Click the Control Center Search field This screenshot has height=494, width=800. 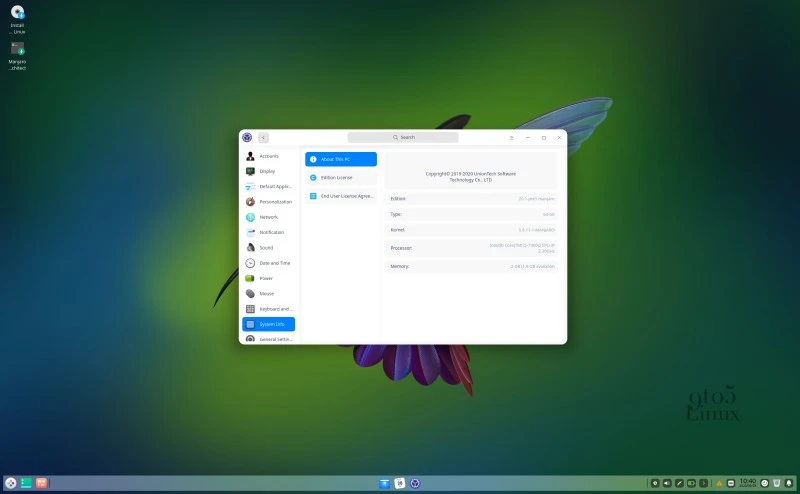[x=403, y=137]
